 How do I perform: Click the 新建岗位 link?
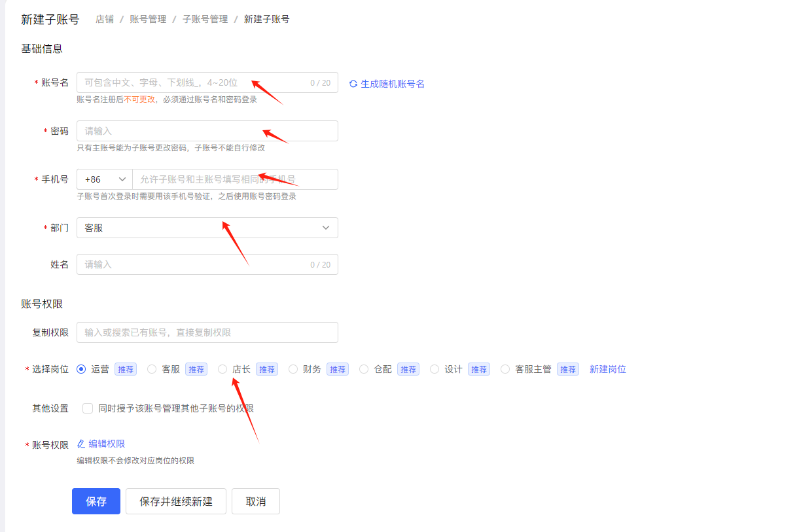607,369
